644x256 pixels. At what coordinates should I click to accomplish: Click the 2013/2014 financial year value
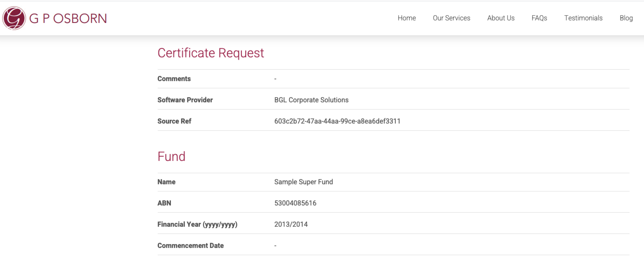pyautogui.click(x=291, y=224)
